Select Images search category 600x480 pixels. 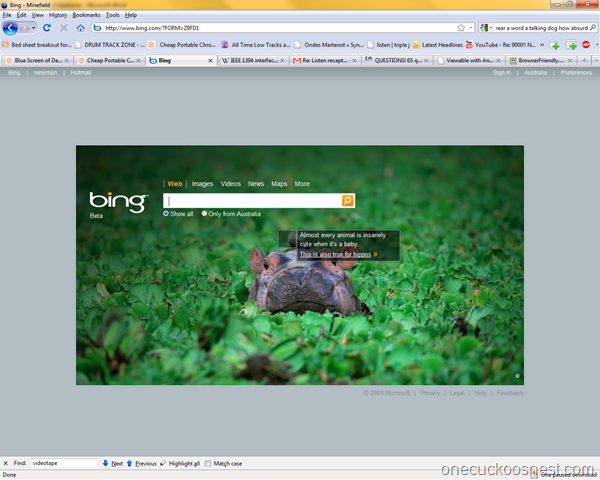click(202, 184)
